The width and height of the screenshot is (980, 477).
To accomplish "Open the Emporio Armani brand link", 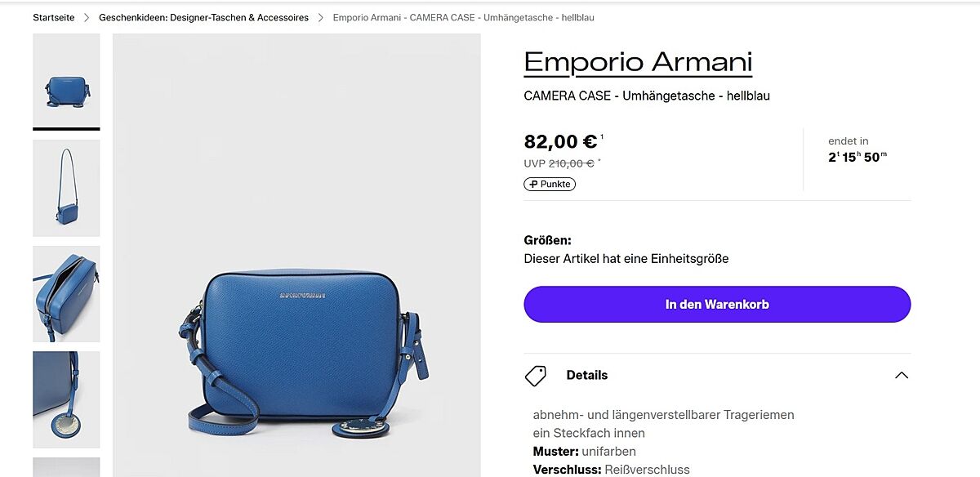I will tap(638, 62).
